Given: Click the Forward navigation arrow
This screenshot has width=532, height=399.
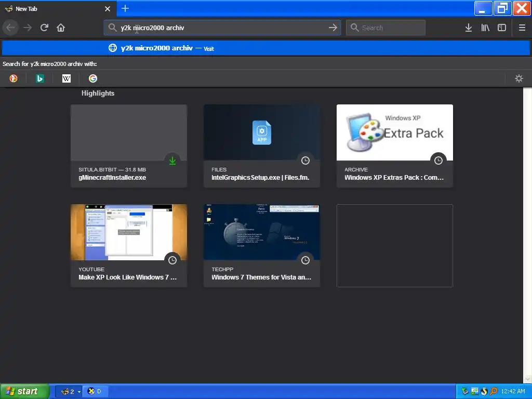Looking at the screenshot, I should pyautogui.click(x=28, y=28).
